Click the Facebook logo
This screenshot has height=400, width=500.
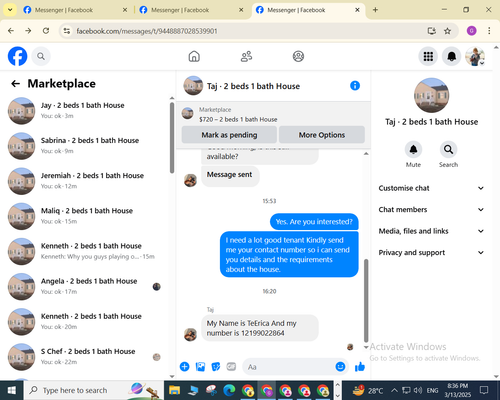pyautogui.click(x=17, y=56)
